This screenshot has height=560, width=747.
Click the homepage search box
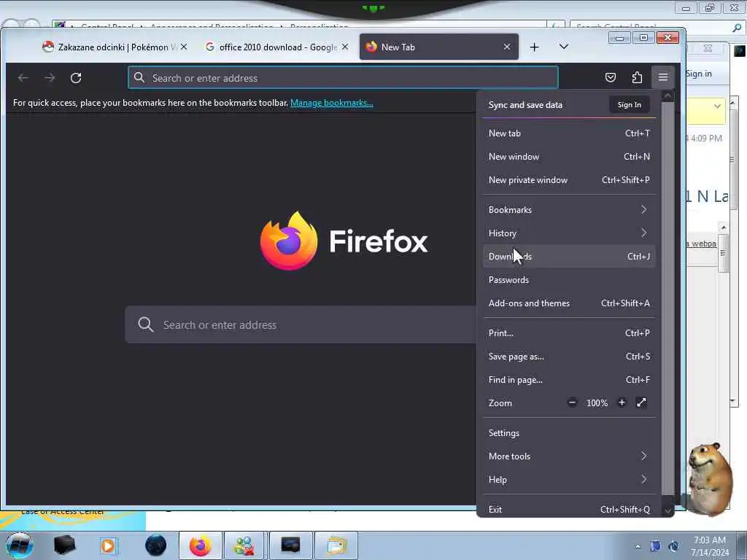[301, 324]
